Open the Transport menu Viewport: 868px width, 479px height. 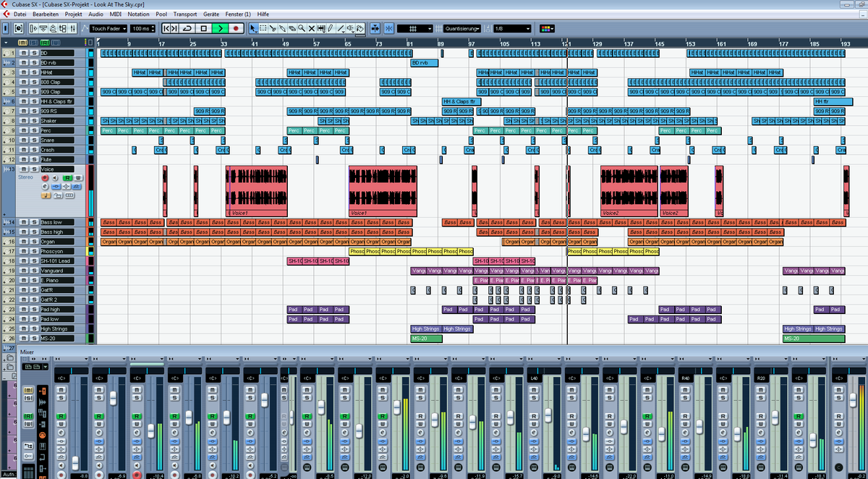click(185, 14)
